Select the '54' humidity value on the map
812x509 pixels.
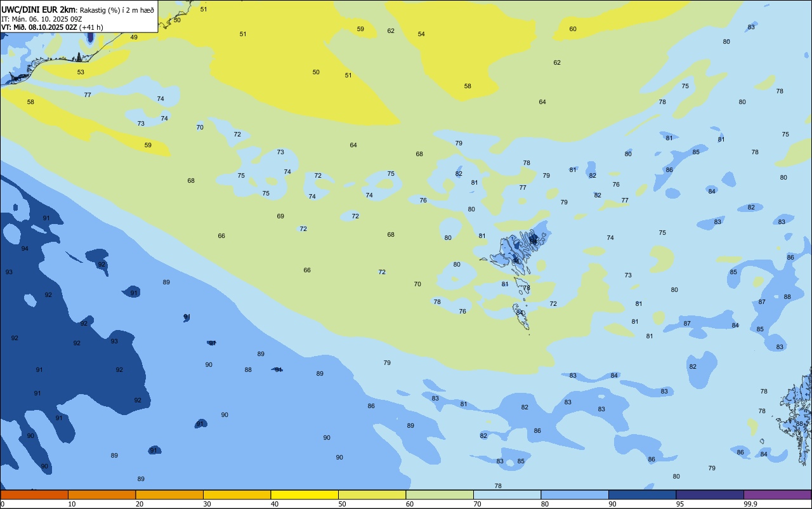pos(421,34)
